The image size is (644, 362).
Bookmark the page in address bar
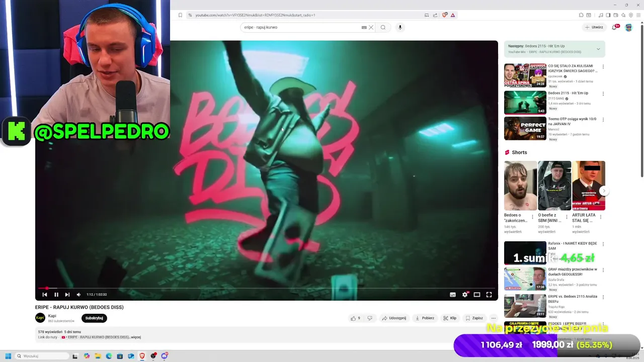[x=180, y=15]
